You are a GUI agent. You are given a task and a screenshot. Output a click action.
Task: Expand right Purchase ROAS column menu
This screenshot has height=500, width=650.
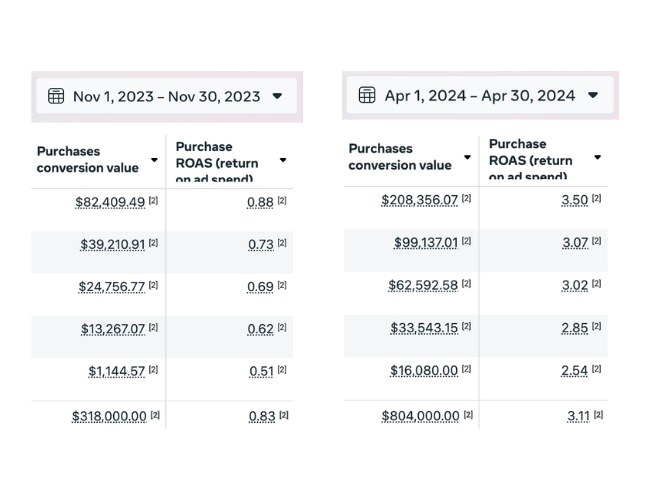pyautogui.click(x=597, y=158)
